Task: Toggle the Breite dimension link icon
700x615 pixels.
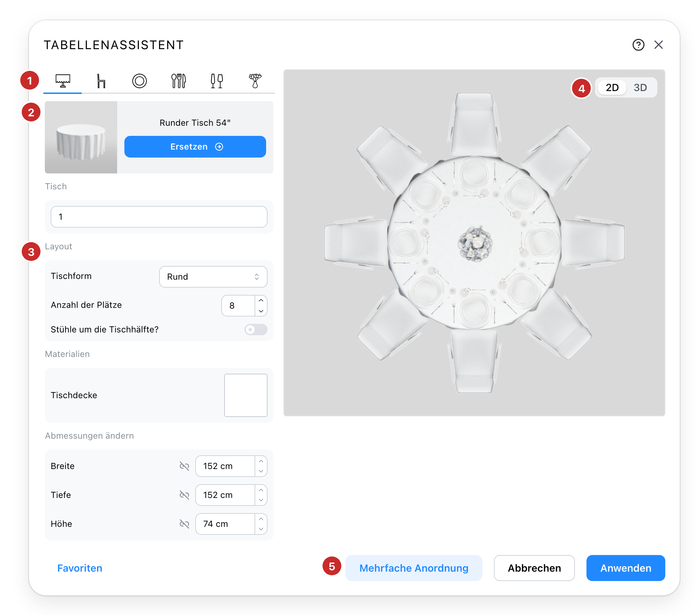Action: [x=184, y=466]
